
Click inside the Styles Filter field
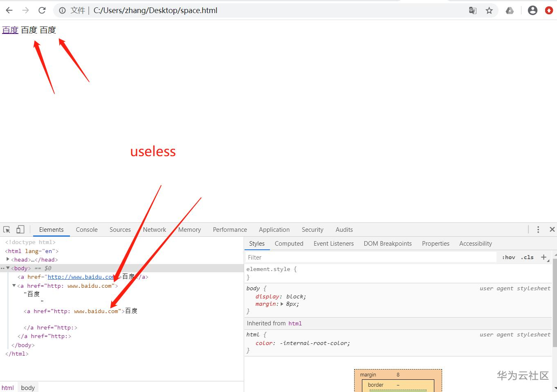click(x=371, y=257)
